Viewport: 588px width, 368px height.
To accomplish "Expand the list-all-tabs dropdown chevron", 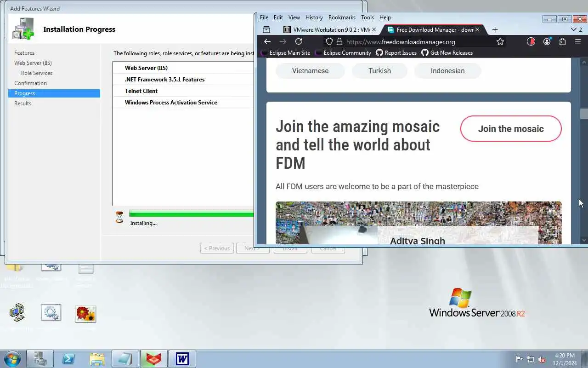I will pyautogui.click(x=573, y=29).
